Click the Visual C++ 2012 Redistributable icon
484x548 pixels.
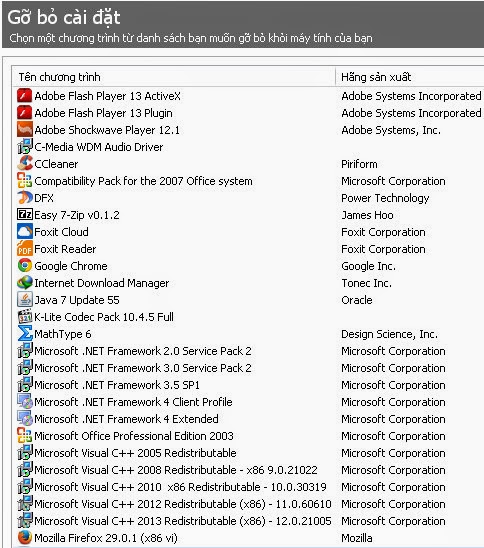pyautogui.click(x=25, y=504)
